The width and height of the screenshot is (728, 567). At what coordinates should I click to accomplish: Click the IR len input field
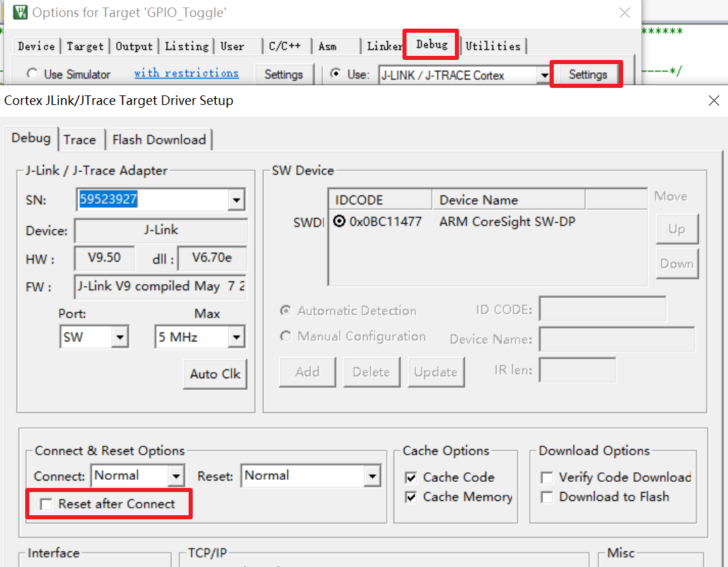click(577, 370)
